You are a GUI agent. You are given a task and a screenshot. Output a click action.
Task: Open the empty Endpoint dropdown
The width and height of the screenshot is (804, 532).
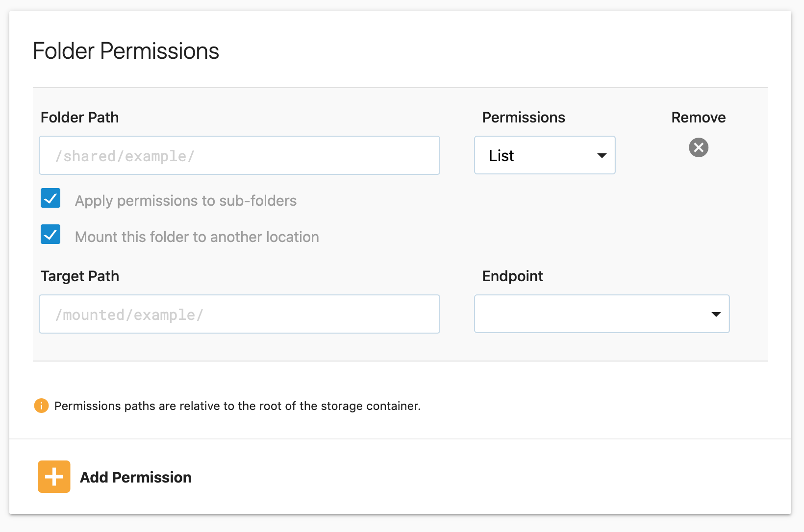tap(601, 314)
